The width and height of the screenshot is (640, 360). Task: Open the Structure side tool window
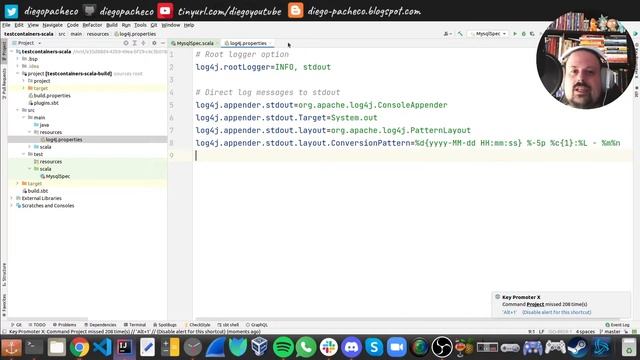[4, 274]
